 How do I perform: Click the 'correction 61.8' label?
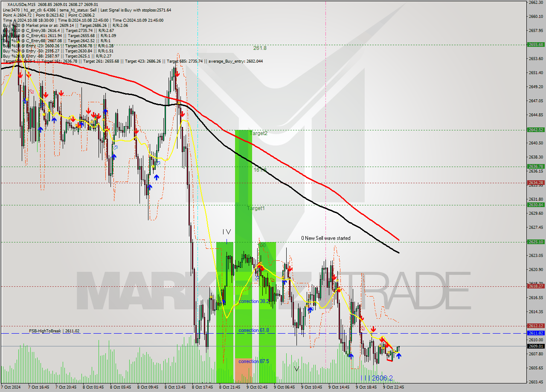coord(254,330)
